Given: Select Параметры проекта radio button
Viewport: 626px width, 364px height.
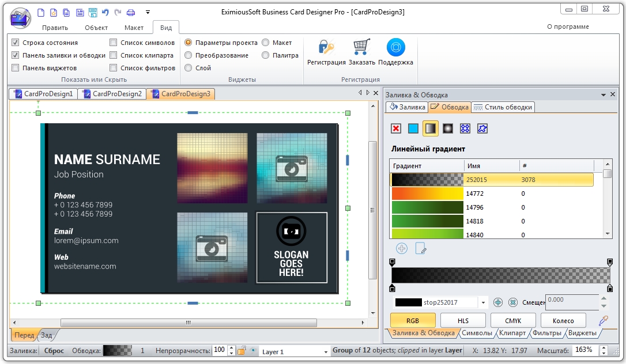Looking at the screenshot, I should [188, 42].
